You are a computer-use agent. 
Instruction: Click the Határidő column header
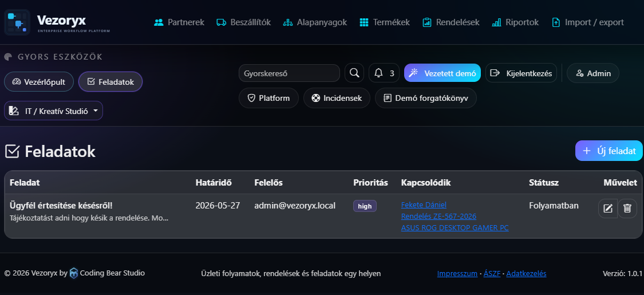coord(214,183)
